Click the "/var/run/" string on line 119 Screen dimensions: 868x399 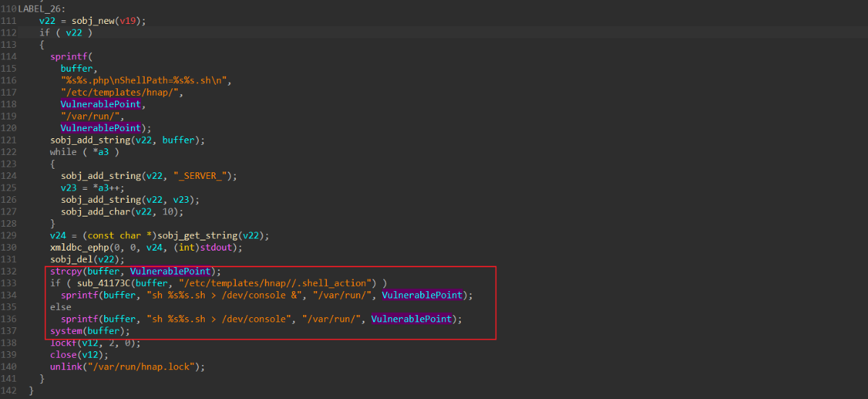click(93, 116)
